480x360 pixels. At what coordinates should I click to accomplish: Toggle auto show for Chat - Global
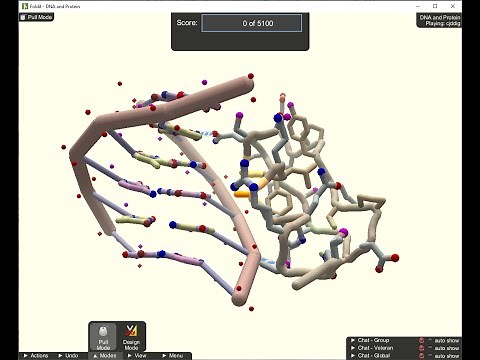coord(444,356)
